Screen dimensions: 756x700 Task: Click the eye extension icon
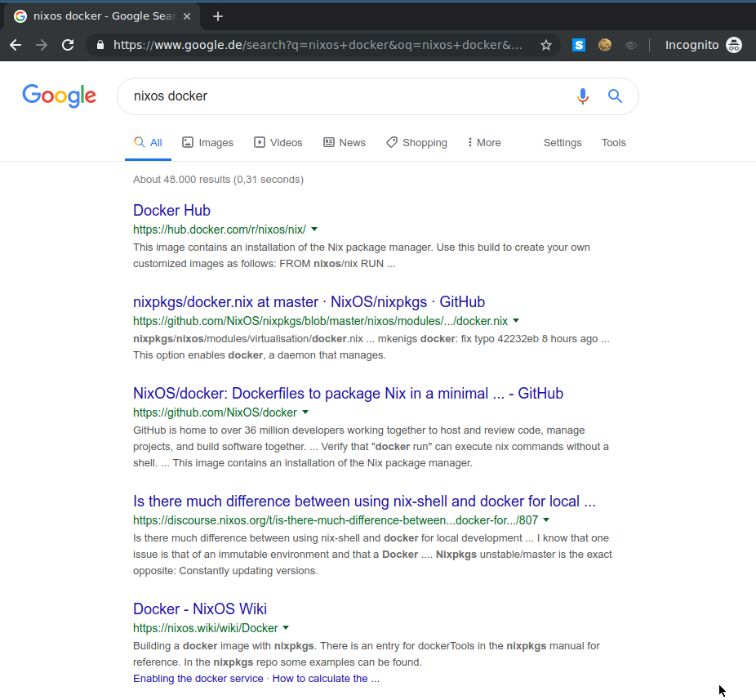[x=630, y=45]
